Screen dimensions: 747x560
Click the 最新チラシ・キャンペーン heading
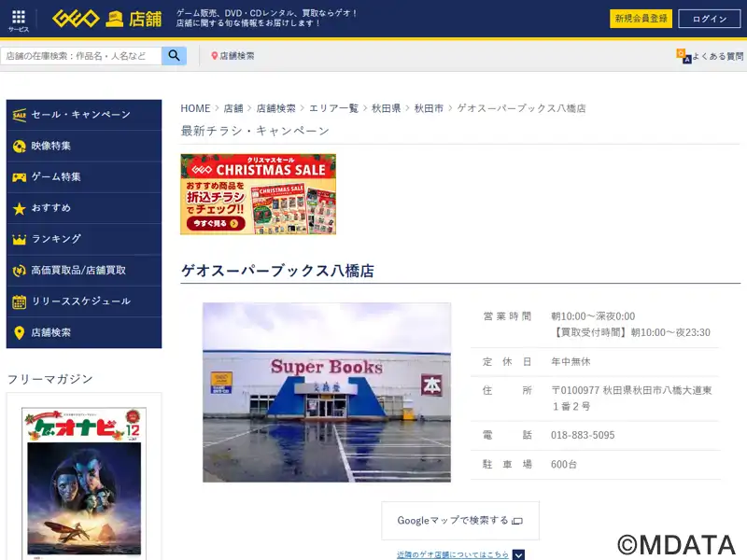click(x=255, y=131)
